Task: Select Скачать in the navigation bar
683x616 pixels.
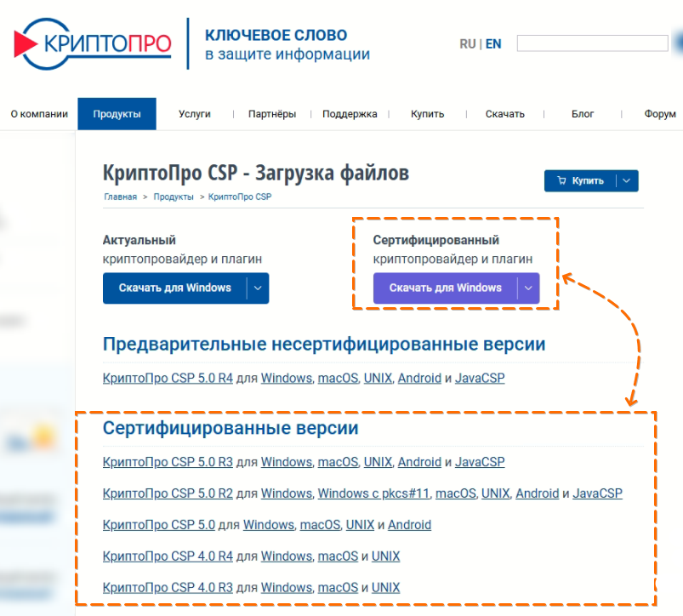Action: tap(505, 114)
